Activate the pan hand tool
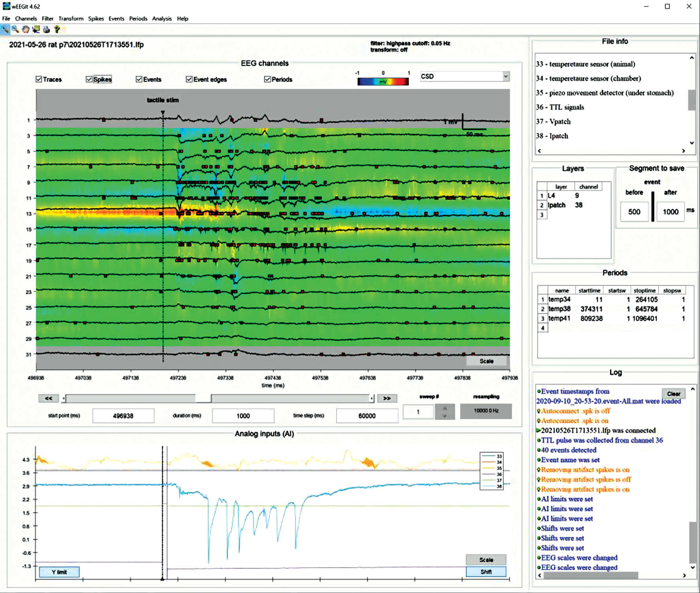The image size is (700, 593). coord(26,29)
